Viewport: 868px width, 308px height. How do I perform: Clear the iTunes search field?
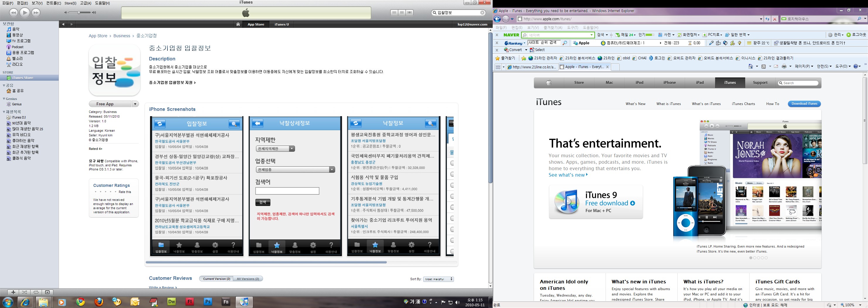pos(482,13)
